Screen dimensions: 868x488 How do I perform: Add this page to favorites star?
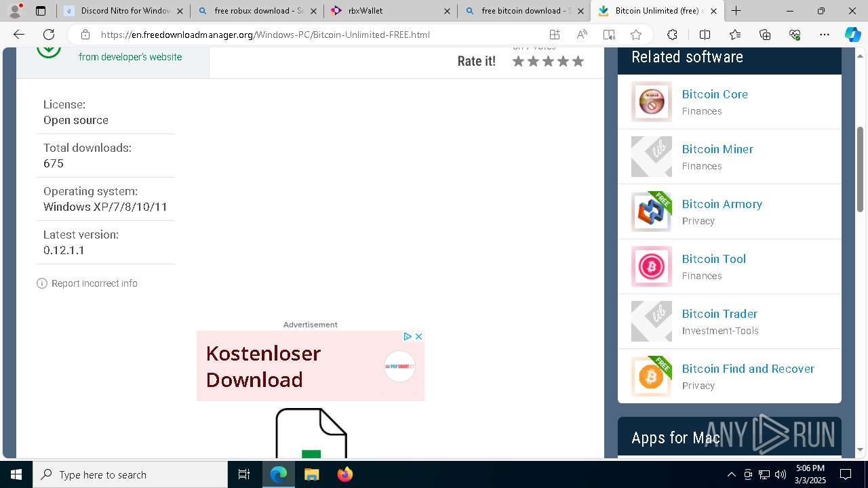click(636, 35)
